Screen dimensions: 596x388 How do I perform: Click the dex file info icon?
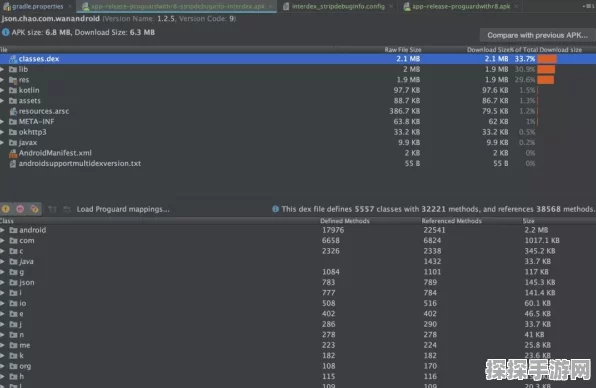276,209
